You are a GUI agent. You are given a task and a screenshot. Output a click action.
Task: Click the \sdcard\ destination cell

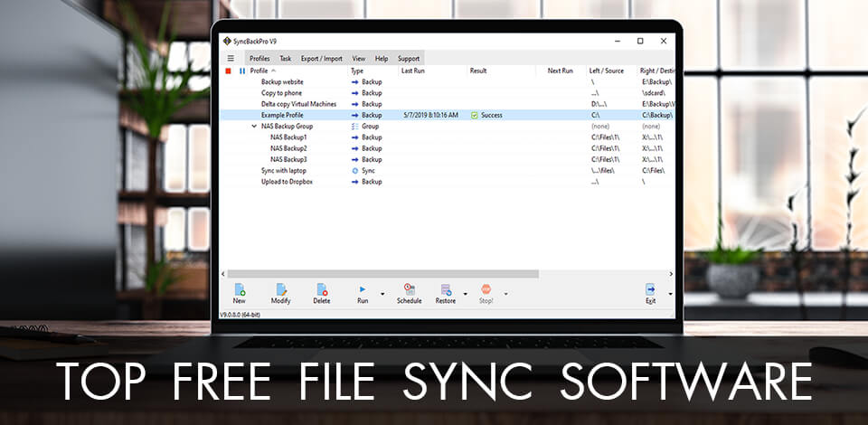tap(653, 93)
